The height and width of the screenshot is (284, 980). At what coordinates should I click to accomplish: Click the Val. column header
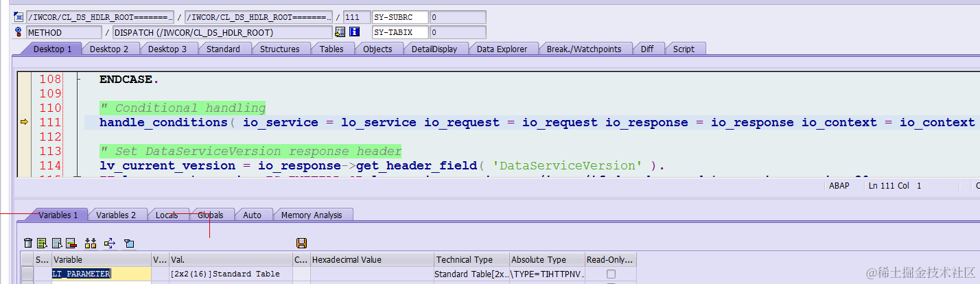pyautogui.click(x=231, y=260)
